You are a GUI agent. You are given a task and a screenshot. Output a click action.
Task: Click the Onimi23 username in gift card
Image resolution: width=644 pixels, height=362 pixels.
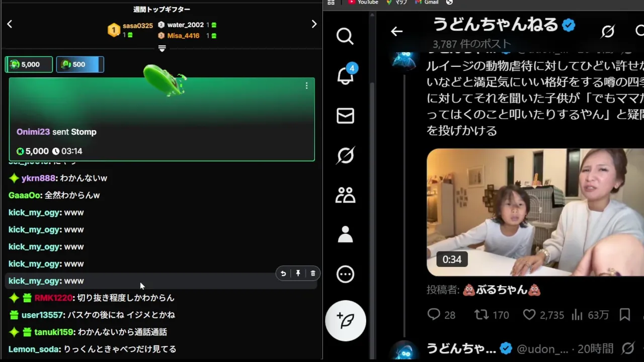(33, 132)
